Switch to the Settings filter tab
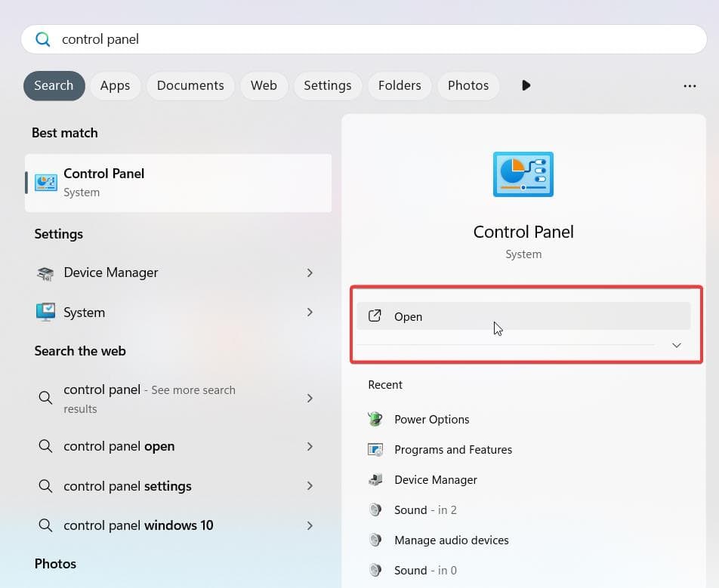Image resolution: width=719 pixels, height=588 pixels. (x=328, y=86)
